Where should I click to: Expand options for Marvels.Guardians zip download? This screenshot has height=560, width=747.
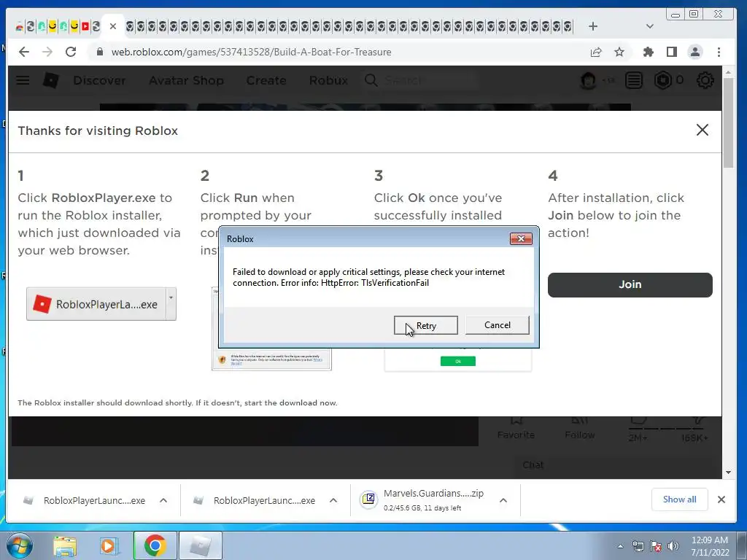[503, 500]
